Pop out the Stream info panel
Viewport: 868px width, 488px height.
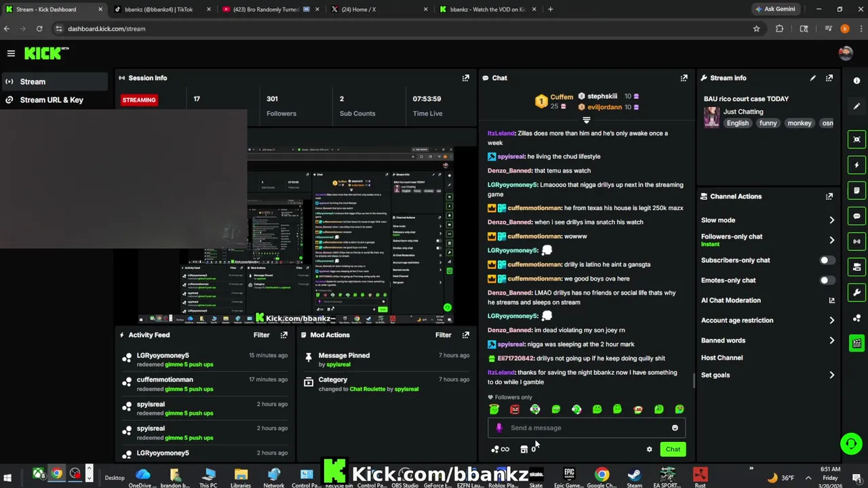[829, 78]
